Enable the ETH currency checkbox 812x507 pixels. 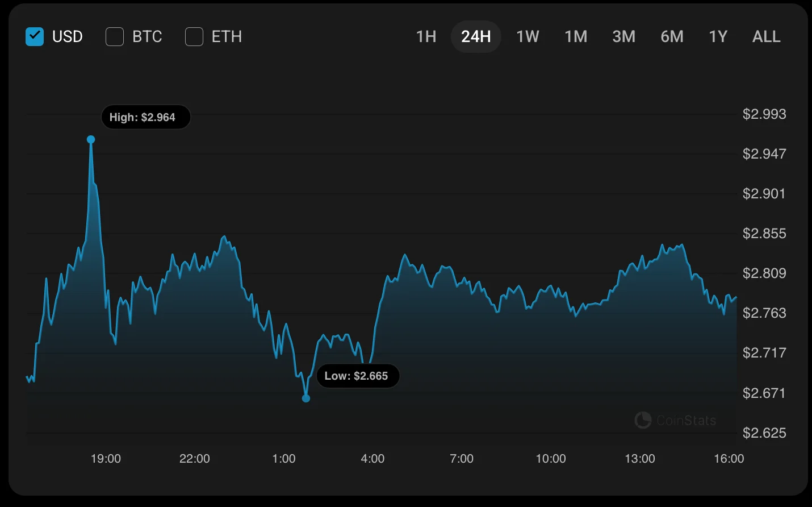(x=194, y=37)
